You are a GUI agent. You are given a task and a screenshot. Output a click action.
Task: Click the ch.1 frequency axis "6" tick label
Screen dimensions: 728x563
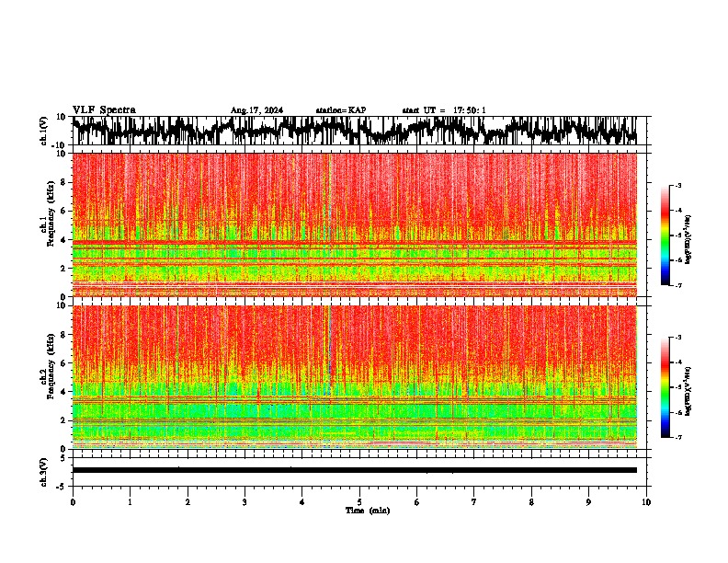[63, 211]
